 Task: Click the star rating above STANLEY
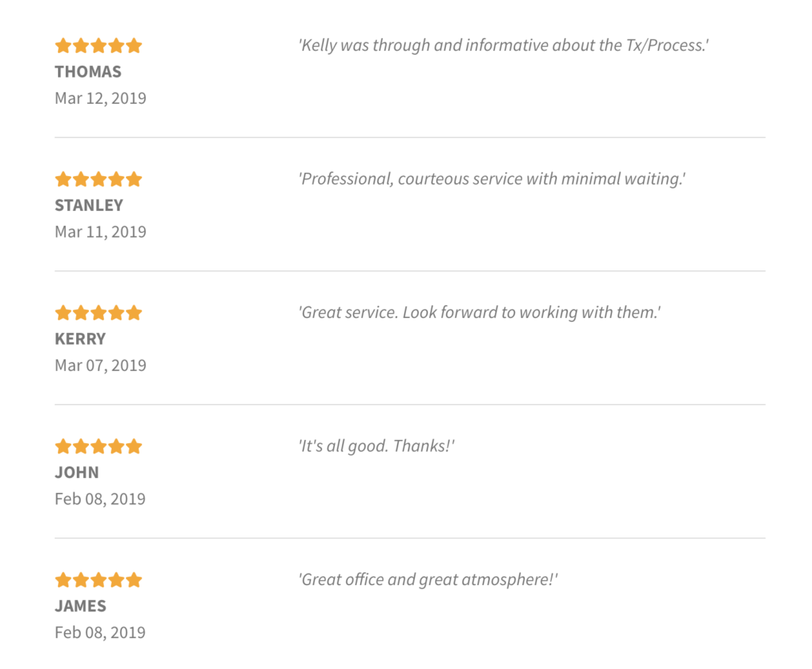[98, 179]
